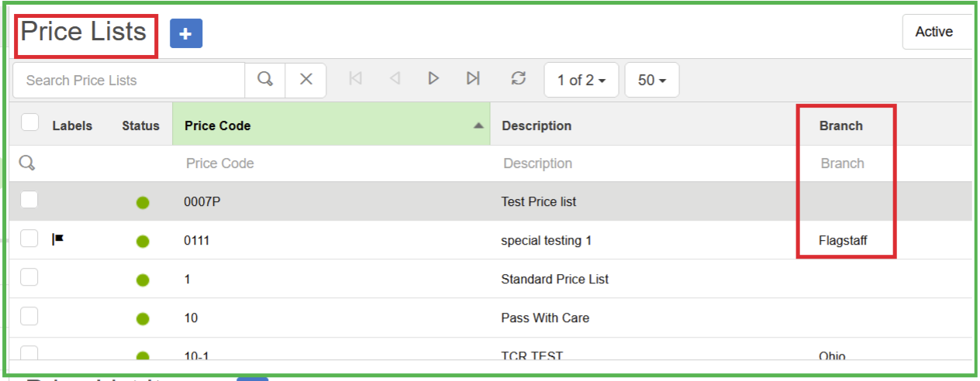This screenshot has height=381, width=980.
Task: Sort by the Description column header
Action: click(x=537, y=125)
